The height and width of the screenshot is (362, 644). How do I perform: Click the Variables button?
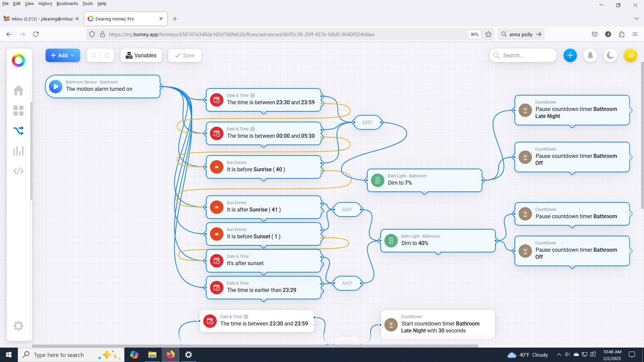pos(141,55)
